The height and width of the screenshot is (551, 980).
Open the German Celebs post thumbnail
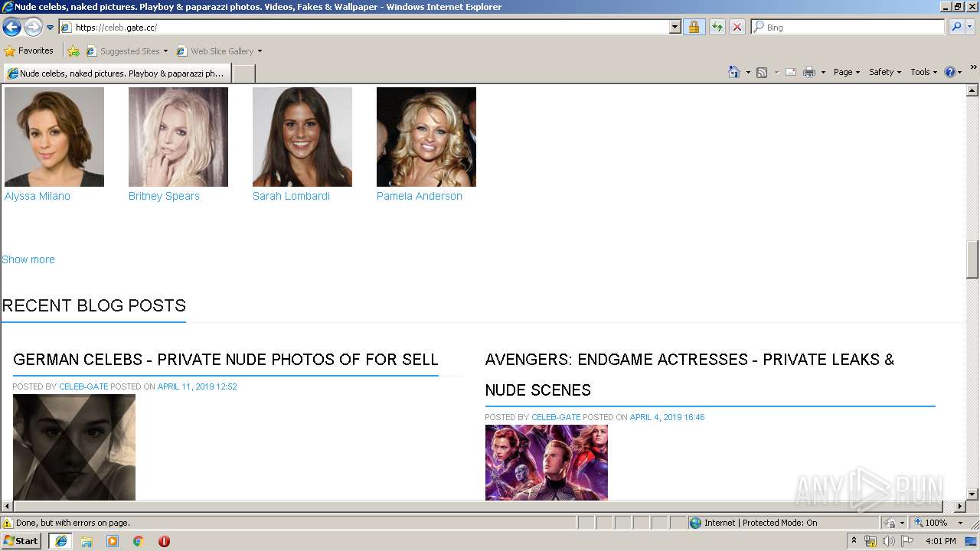coord(74,448)
